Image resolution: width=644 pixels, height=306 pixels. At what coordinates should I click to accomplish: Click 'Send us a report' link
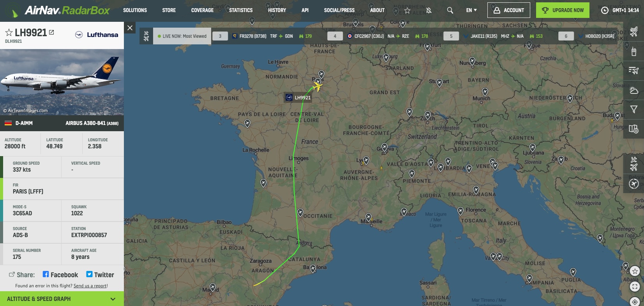coord(90,286)
